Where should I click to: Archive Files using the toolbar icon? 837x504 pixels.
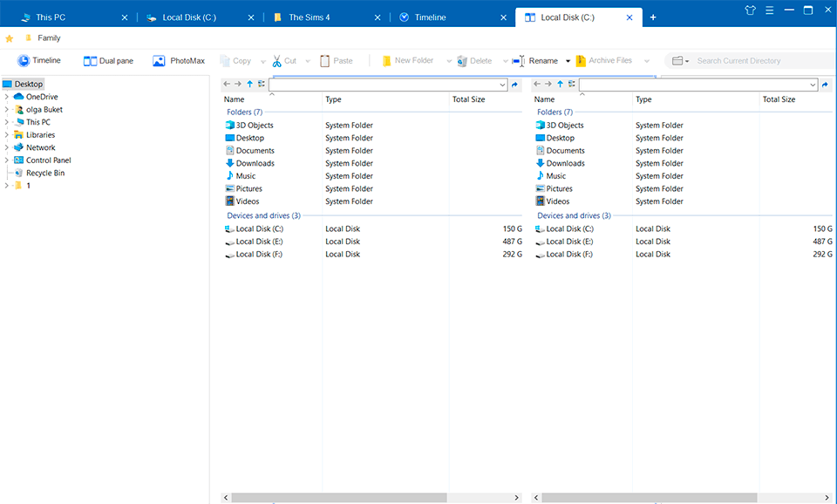click(605, 60)
